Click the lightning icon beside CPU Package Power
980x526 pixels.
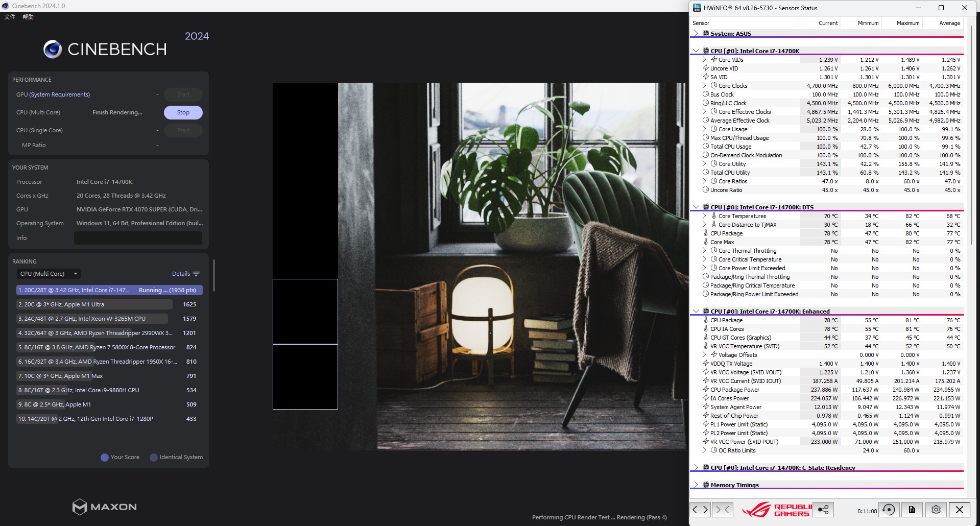tap(706, 389)
